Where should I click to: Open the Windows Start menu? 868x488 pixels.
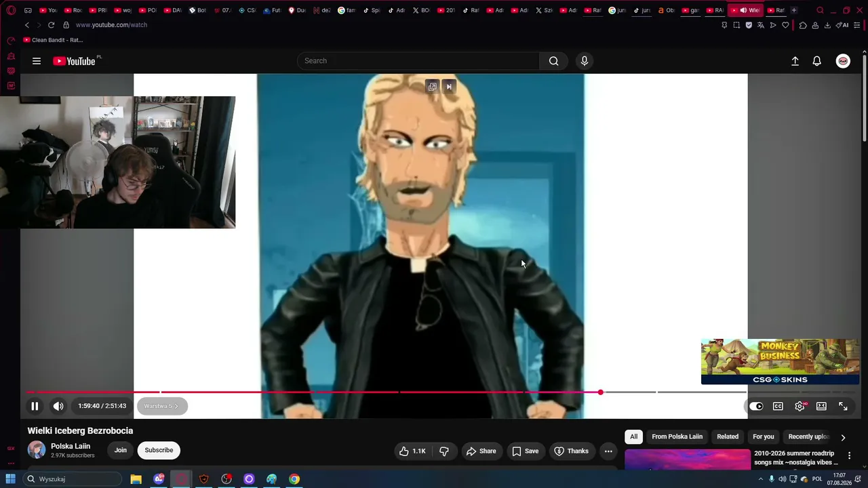pos(10,479)
